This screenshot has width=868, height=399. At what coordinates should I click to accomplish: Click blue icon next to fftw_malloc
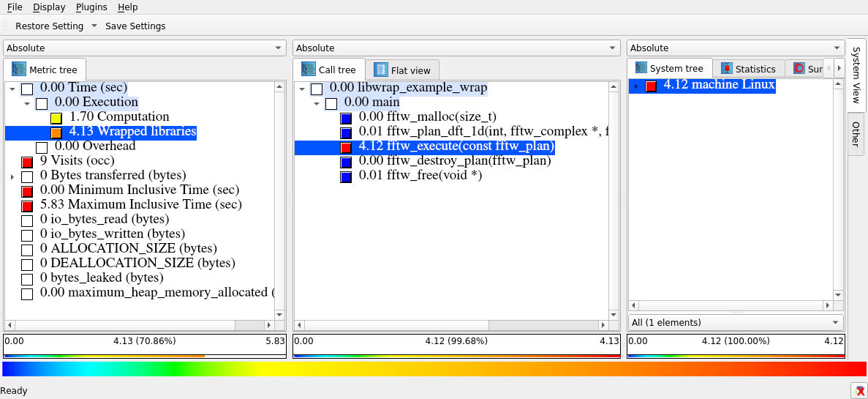(346, 118)
